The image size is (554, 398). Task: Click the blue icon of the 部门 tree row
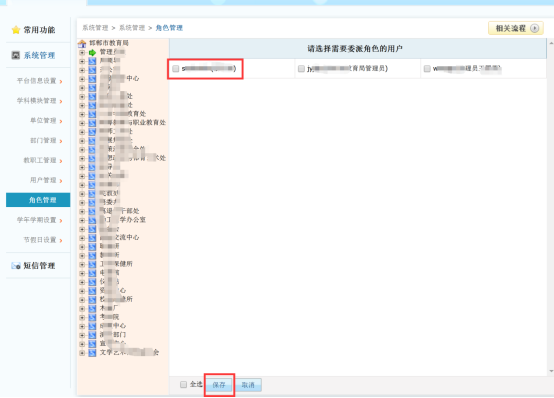(92, 335)
